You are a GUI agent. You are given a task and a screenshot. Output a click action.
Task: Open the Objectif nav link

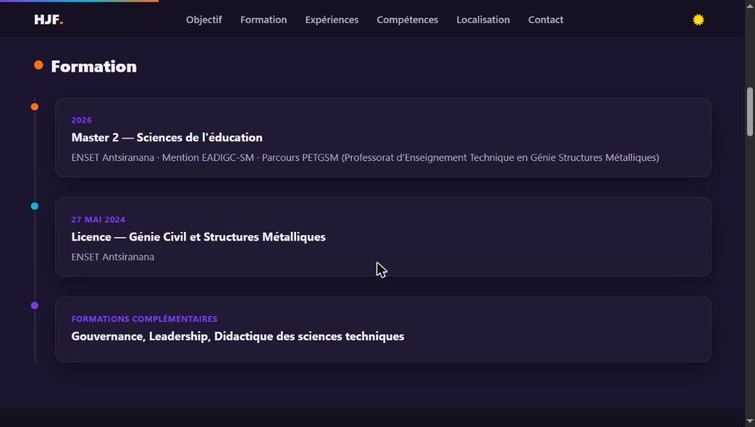coord(204,20)
